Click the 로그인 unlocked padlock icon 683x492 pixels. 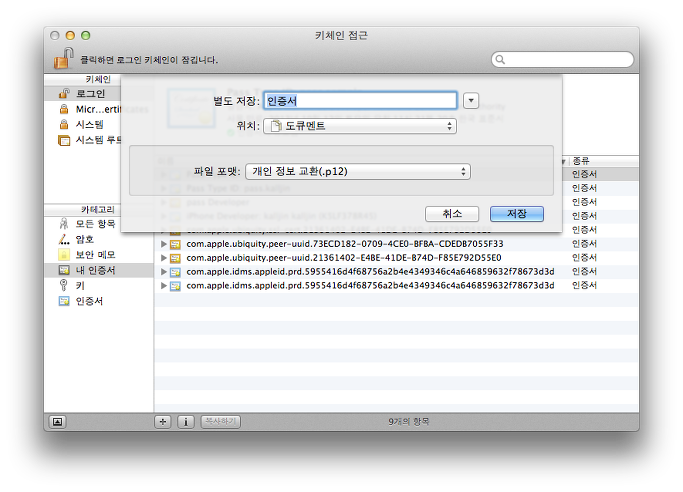pos(64,93)
